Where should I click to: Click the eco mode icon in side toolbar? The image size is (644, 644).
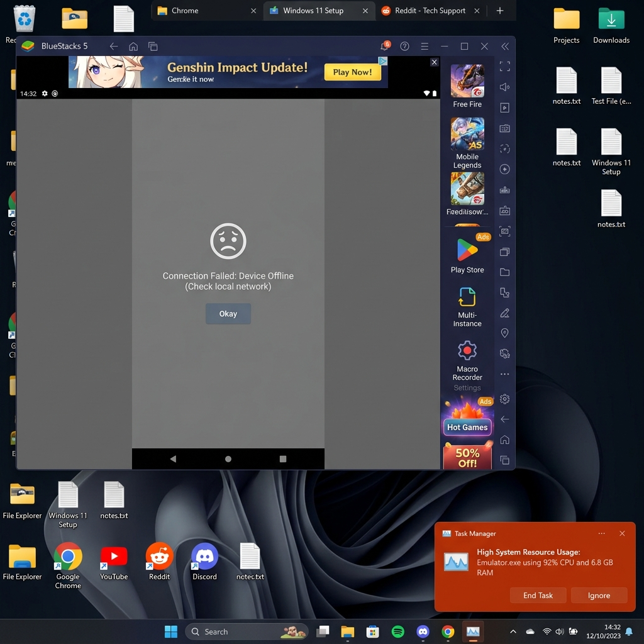(505, 353)
